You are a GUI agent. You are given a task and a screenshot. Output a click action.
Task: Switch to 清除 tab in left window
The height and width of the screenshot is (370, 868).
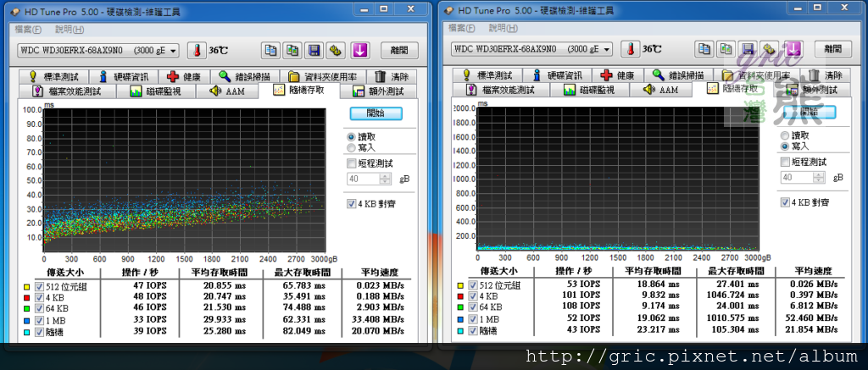[x=392, y=77]
